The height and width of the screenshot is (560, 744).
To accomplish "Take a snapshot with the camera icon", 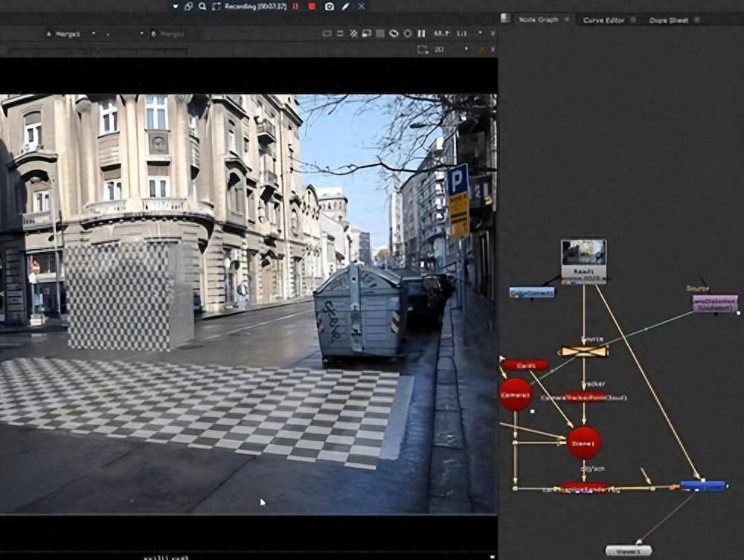I will tap(330, 6).
